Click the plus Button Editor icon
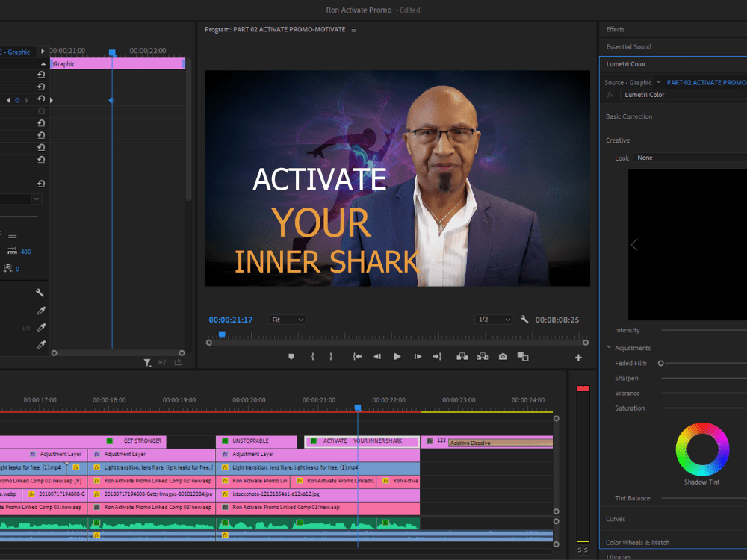The image size is (747, 560). (x=579, y=356)
